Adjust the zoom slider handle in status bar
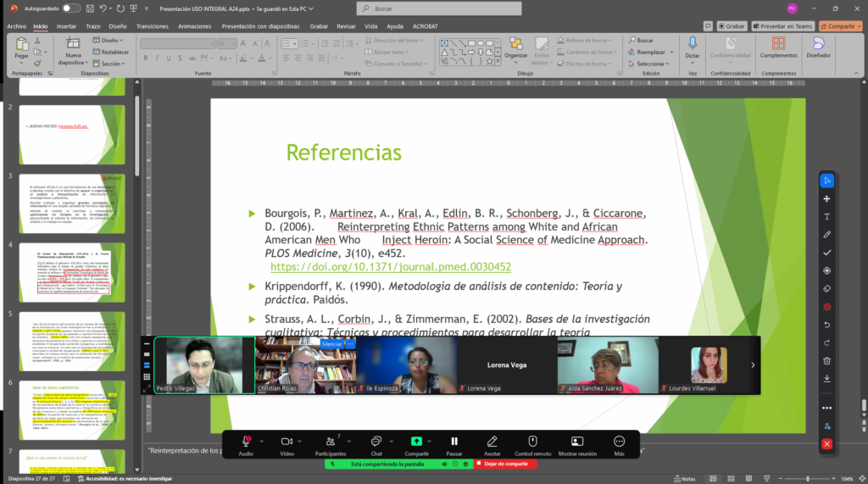The image size is (868, 484). click(808, 478)
